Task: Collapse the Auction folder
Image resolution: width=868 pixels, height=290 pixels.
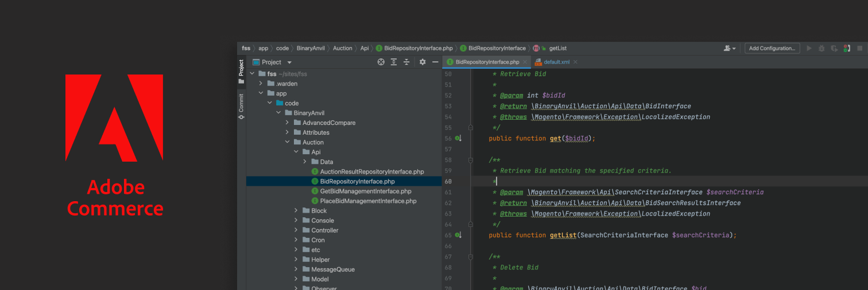Action: point(287,142)
